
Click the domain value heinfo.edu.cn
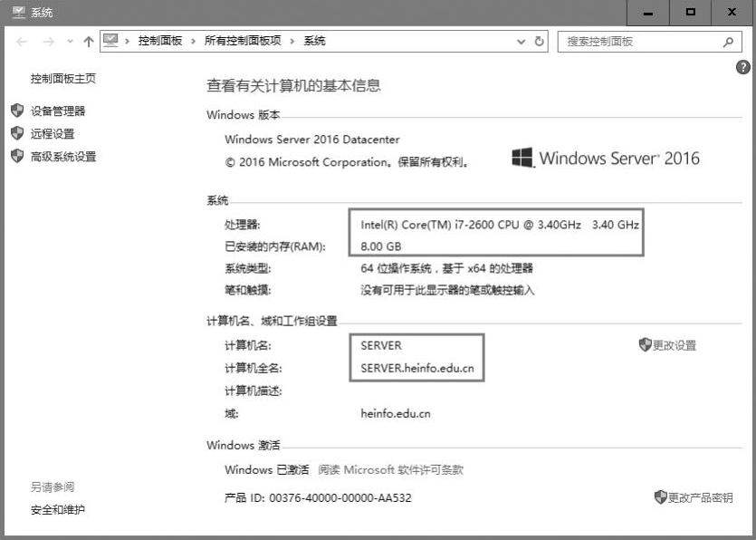pos(396,413)
